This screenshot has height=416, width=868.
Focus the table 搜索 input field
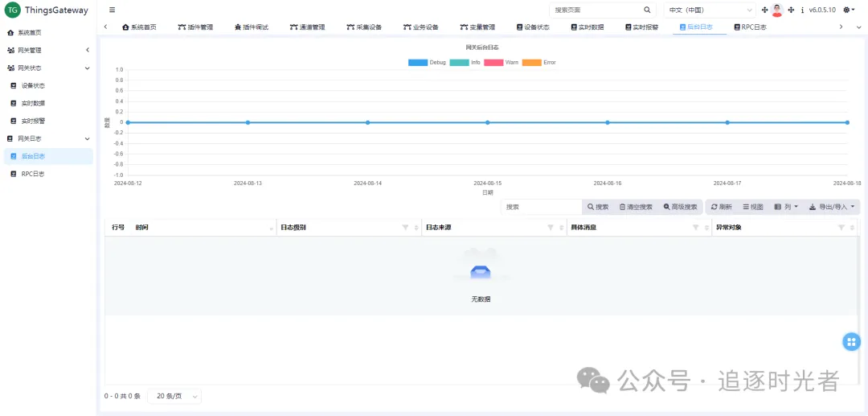tap(541, 207)
